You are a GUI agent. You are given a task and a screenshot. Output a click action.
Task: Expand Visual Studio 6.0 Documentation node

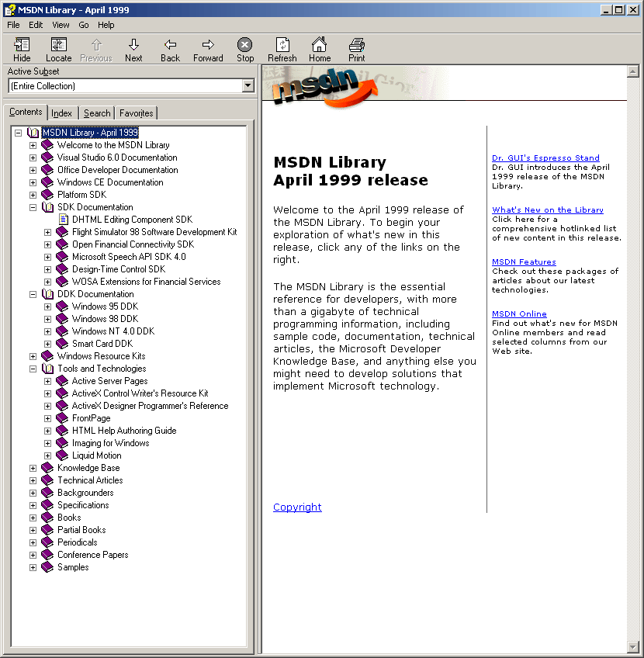[33, 158]
